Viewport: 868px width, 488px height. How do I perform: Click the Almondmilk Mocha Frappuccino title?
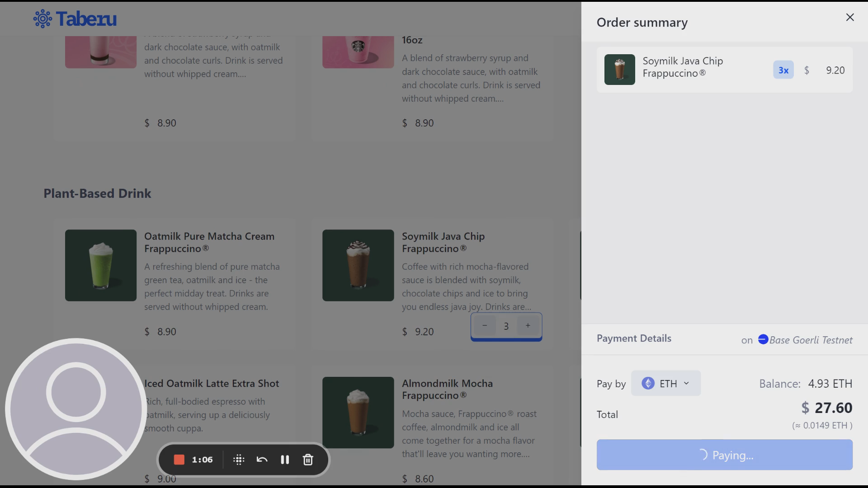[x=447, y=389]
